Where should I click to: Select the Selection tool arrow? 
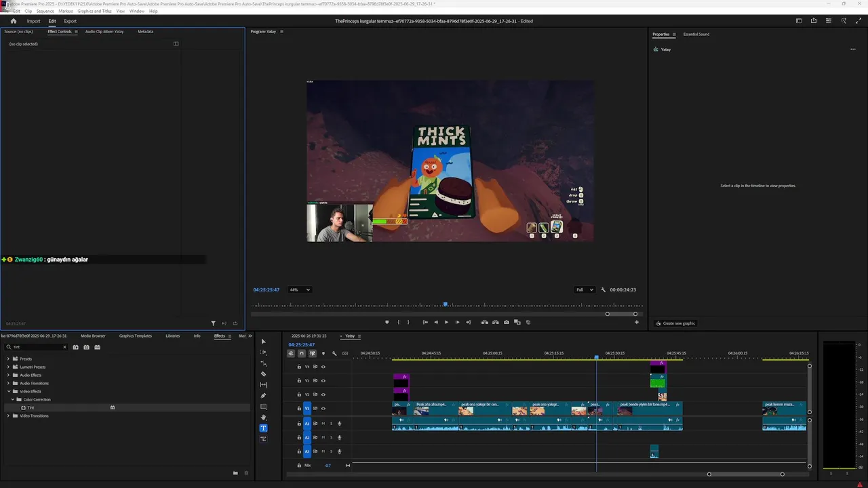click(x=264, y=342)
